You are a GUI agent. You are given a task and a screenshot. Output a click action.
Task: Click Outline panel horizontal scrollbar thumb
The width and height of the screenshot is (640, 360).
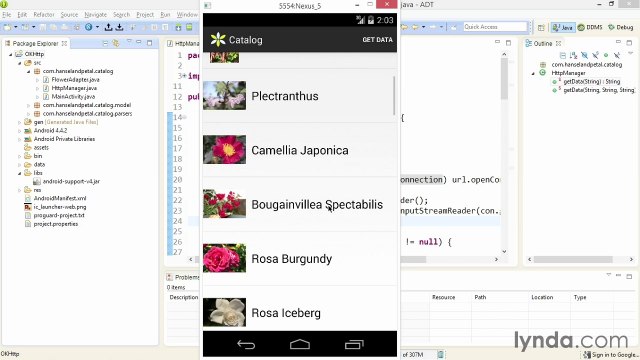[573, 259]
